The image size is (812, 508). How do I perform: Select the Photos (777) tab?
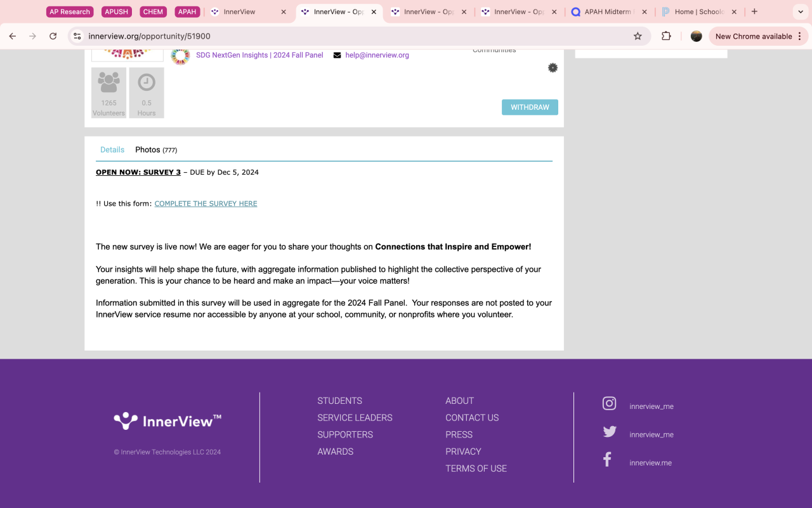click(x=156, y=150)
